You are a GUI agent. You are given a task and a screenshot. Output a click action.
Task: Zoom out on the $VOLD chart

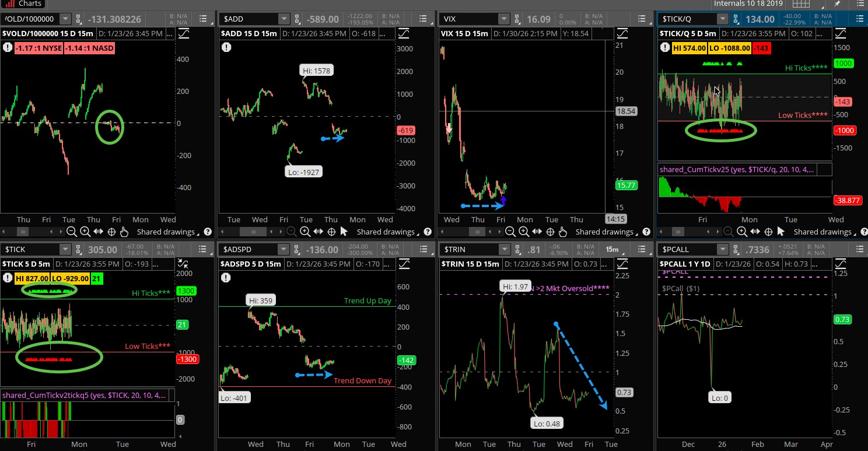click(71, 232)
